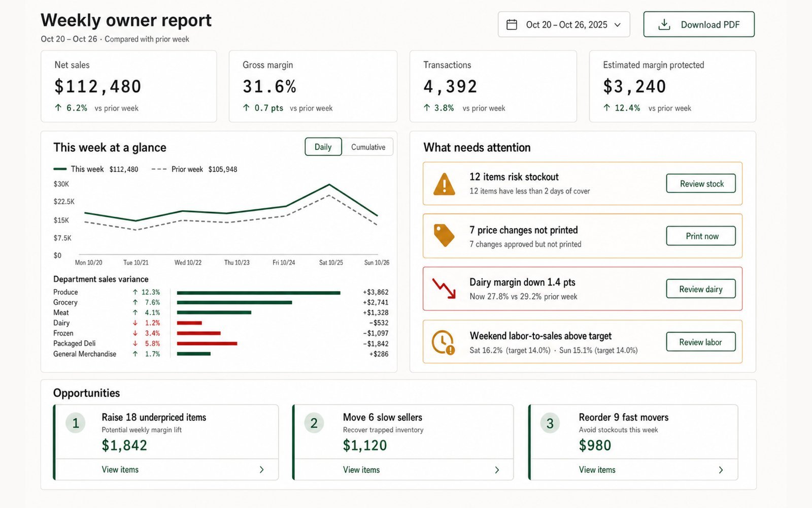Click the 7 price changes not printed alert
This screenshot has width=812, height=508.
pos(583,236)
